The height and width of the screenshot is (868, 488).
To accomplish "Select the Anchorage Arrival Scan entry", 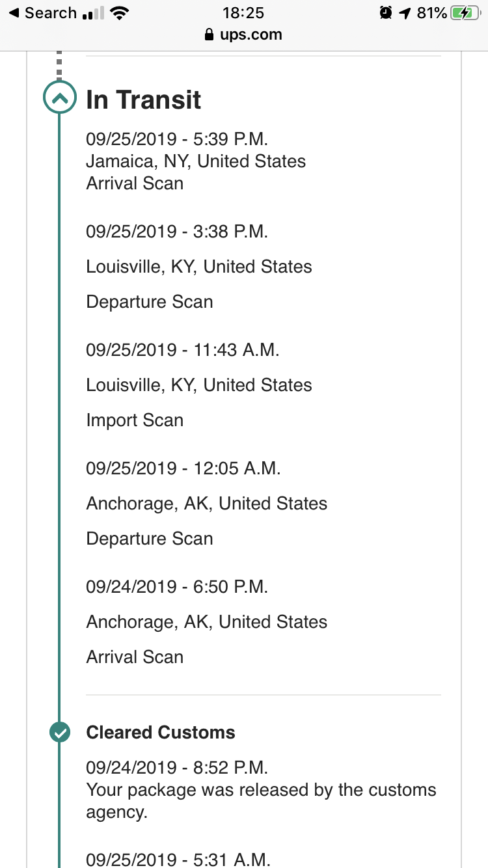I will coord(206,622).
